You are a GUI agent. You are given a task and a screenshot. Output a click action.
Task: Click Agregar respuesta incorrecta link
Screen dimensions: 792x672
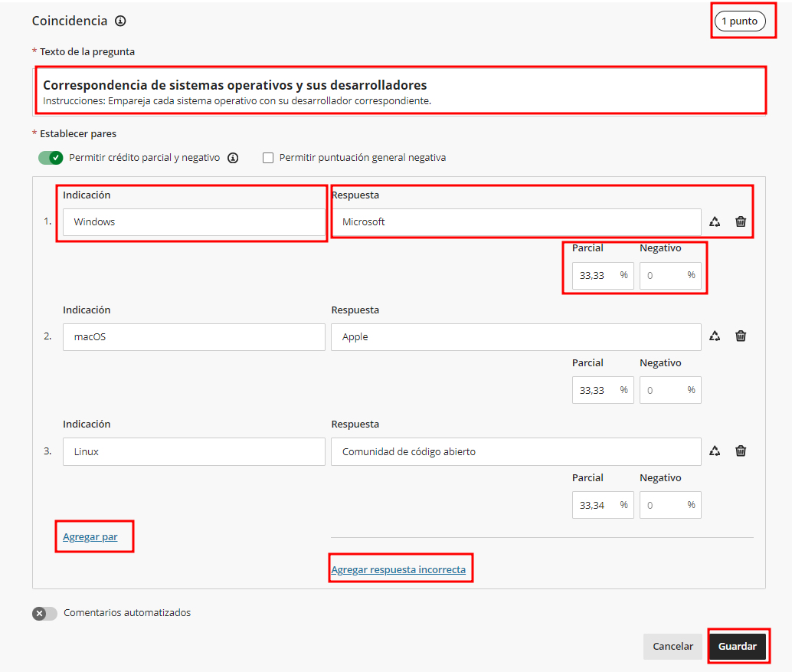(x=398, y=569)
